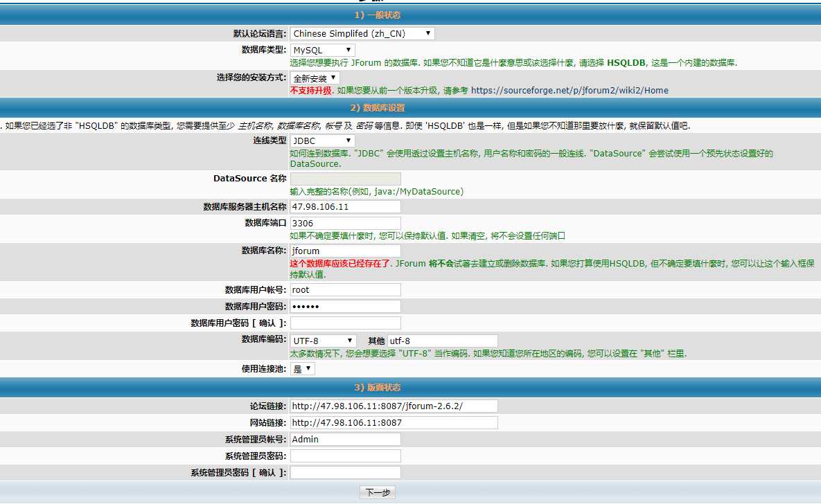Click the 3) 版面状态 section header
This screenshot has height=504, width=821.
(x=378, y=387)
